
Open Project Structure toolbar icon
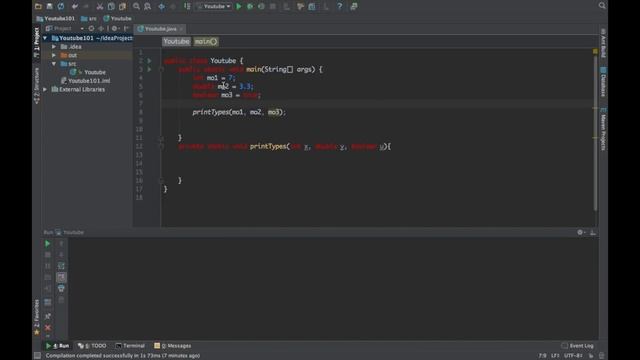(x=312, y=6)
